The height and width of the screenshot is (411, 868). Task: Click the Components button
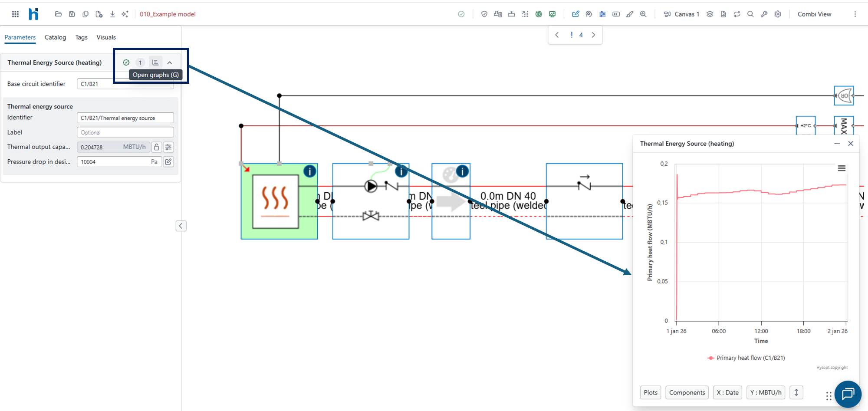[687, 393]
